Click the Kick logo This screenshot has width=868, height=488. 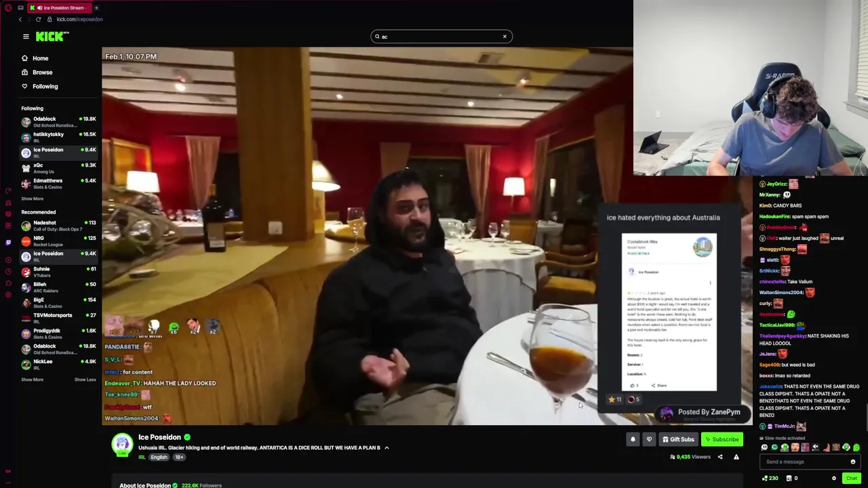[x=52, y=37]
